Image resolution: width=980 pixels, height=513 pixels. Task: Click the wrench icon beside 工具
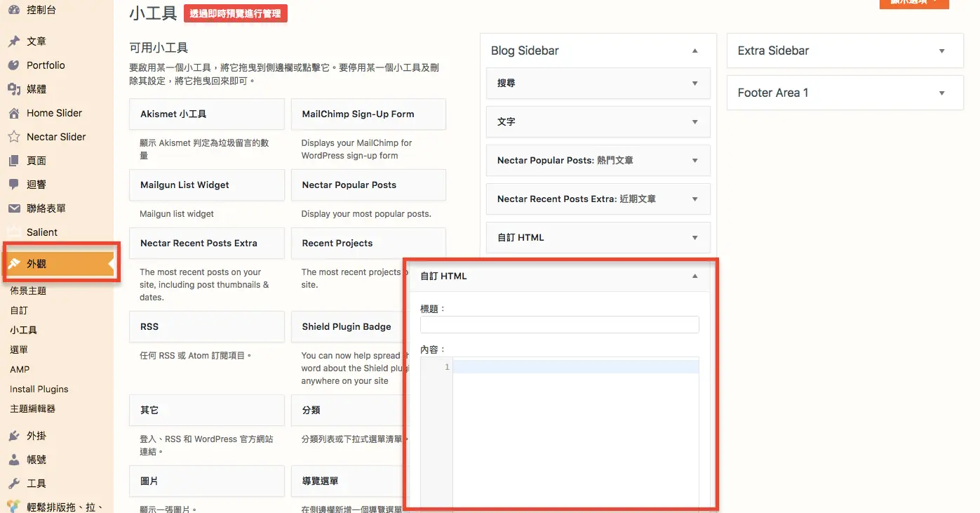13,484
